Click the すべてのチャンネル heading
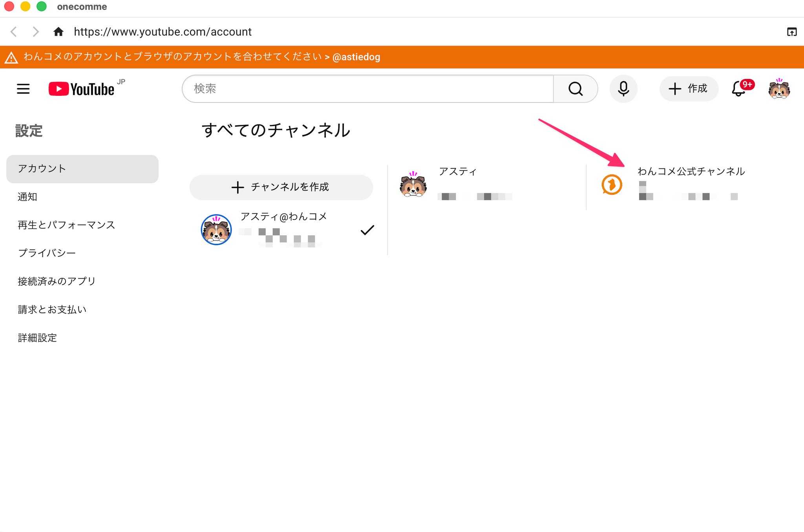Screen dimensions: 804x532 pyautogui.click(x=276, y=130)
